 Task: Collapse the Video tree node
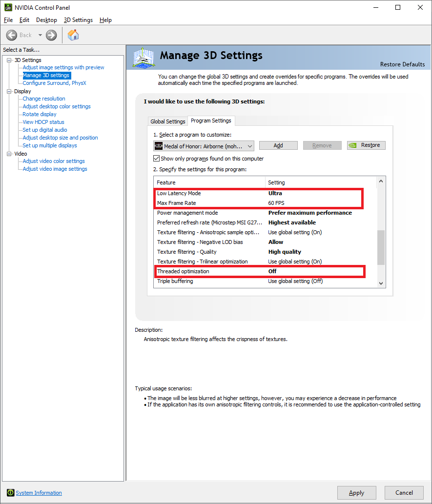(x=9, y=154)
